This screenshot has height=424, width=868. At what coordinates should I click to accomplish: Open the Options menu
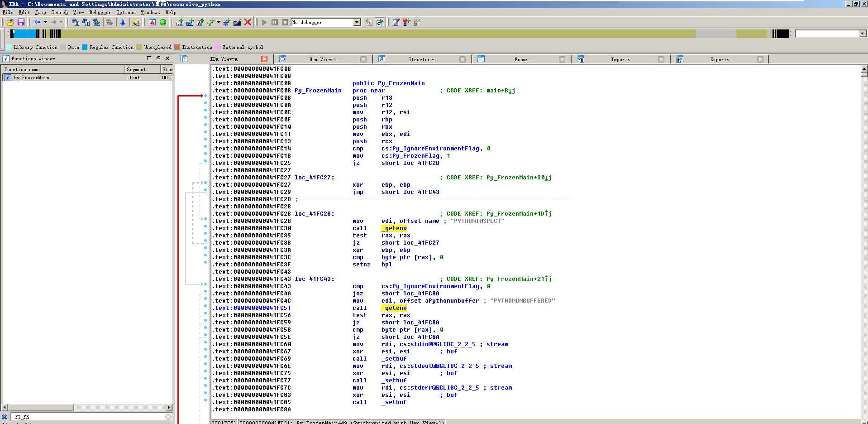click(126, 12)
